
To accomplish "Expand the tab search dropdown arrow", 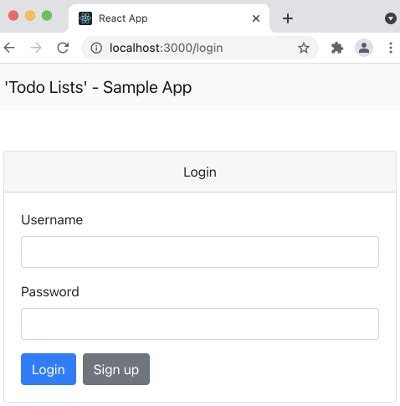I will tap(391, 18).
